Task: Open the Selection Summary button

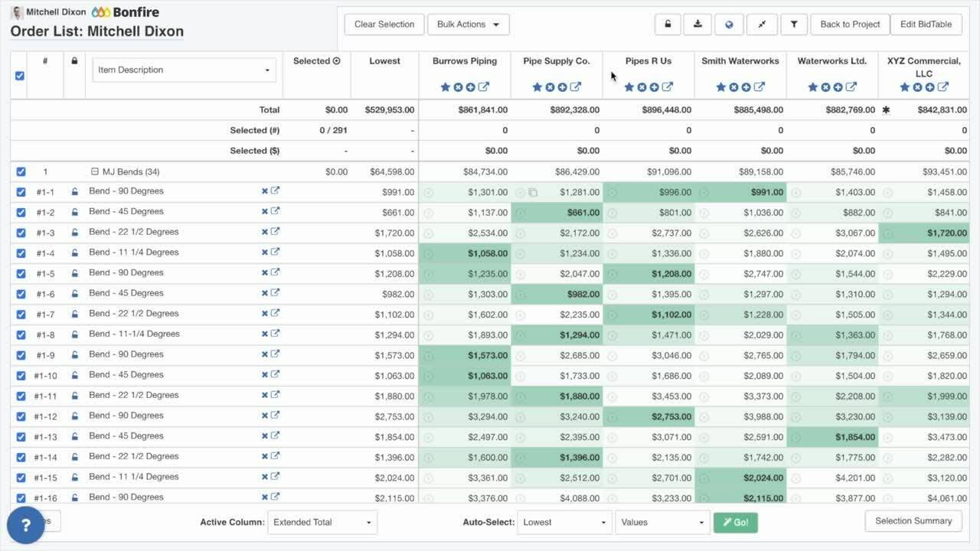Action: click(x=913, y=521)
